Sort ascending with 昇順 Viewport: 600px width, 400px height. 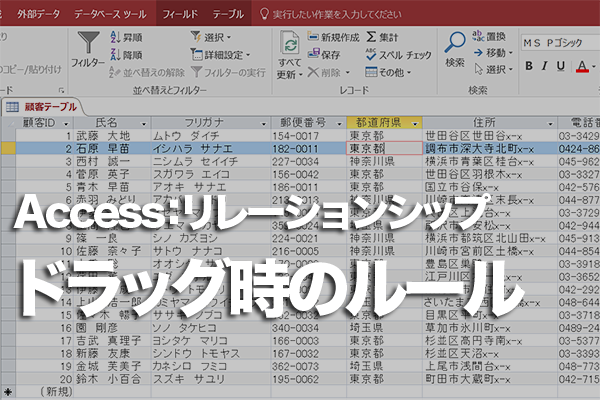pos(126,38)
